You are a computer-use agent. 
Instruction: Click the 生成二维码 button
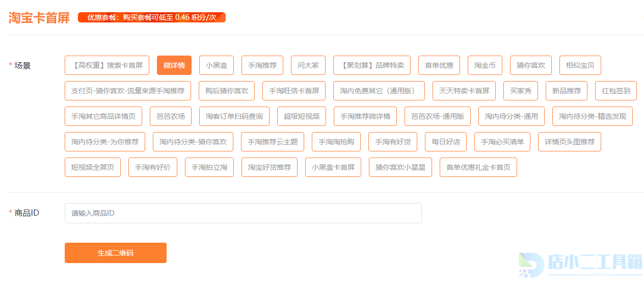(116, 253)
